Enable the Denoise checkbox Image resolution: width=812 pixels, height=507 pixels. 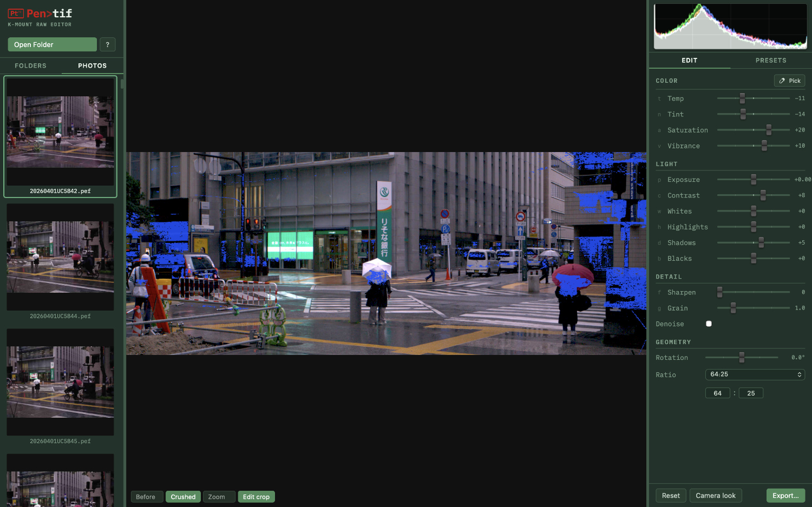pos(709,324)
